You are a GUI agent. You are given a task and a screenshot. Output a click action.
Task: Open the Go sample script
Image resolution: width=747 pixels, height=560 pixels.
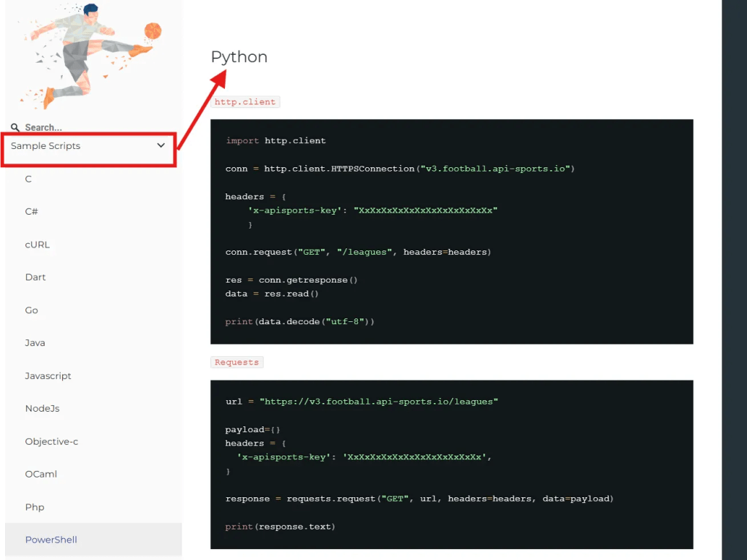pyautogui.click(x=31, y=310)
